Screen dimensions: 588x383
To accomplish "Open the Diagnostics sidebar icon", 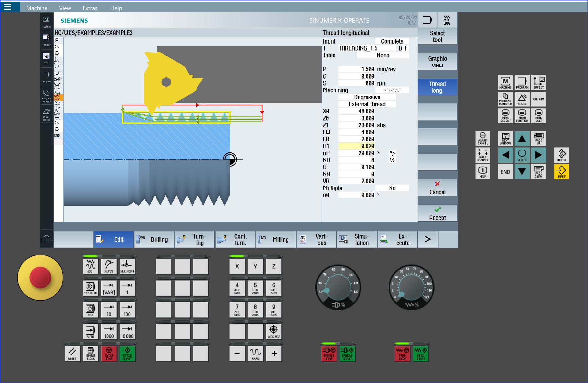I will coord(46,114).
